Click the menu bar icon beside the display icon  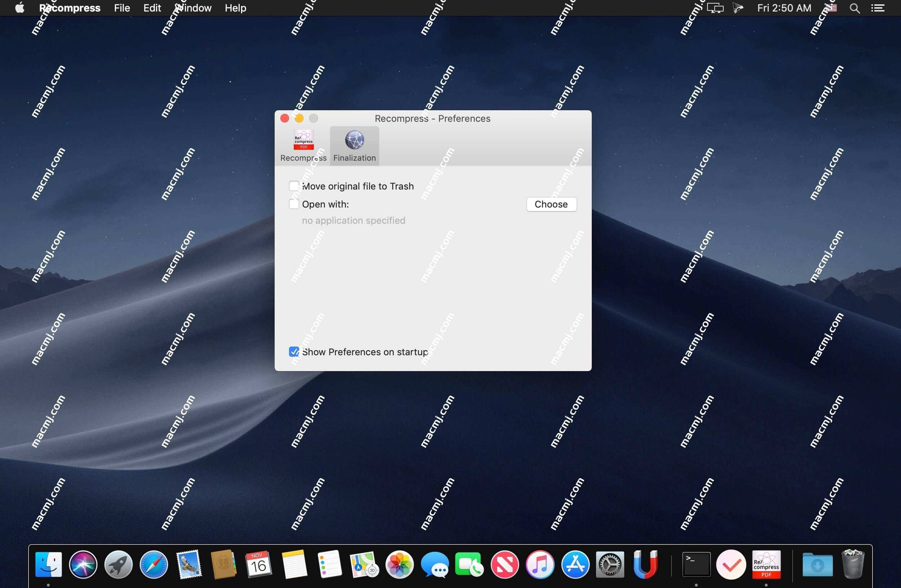coord(738,8)
